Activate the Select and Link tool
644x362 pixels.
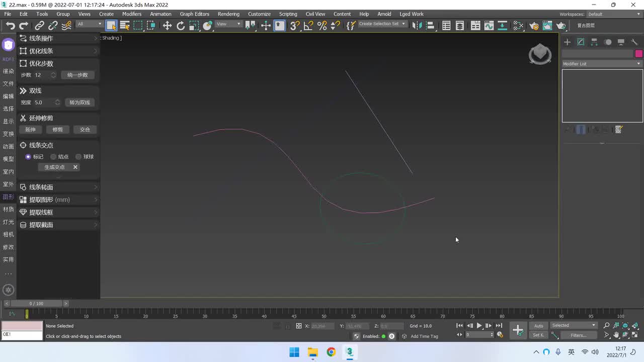(40, 26)
